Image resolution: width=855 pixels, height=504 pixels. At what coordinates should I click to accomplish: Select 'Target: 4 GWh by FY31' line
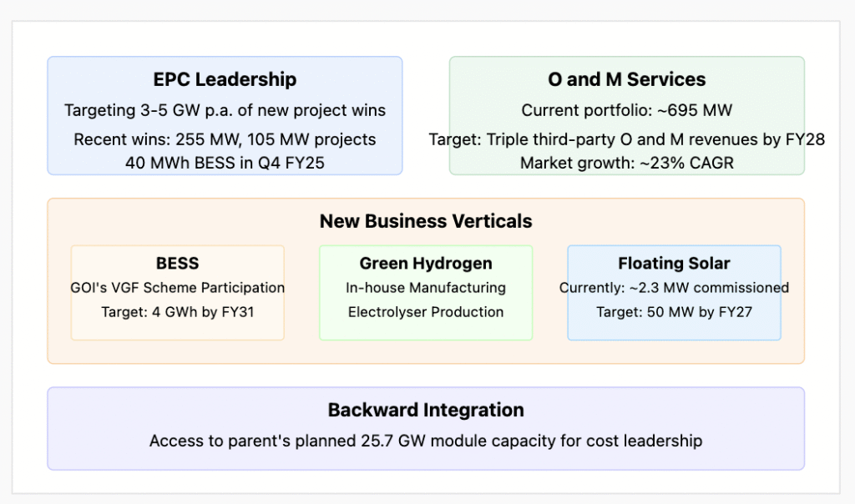click(x=177, y=312)
